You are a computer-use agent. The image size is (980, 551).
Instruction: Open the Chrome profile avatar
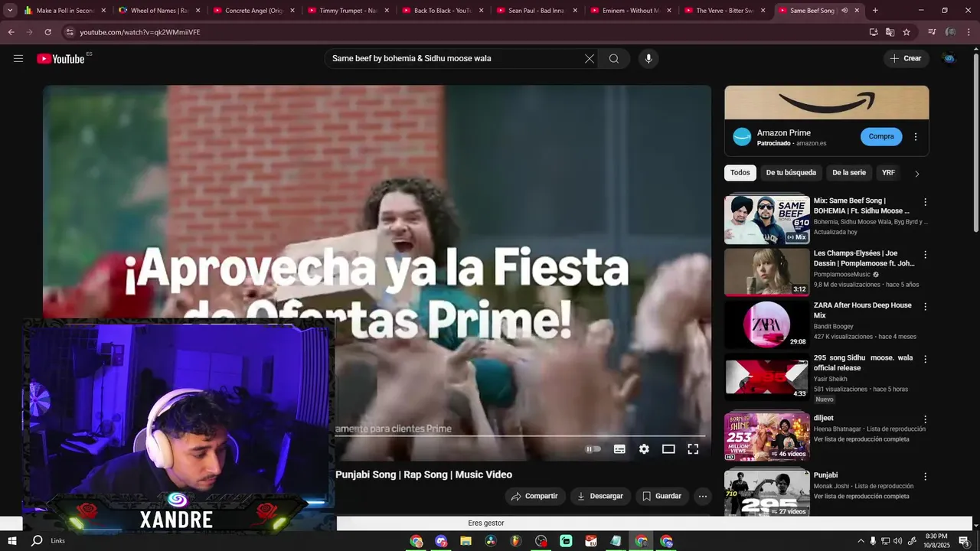pos(950,32)
